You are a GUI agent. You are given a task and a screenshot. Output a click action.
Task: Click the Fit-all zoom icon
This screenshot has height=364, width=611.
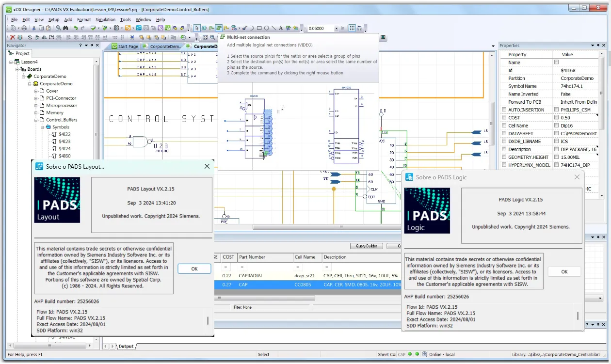(205, 37)
